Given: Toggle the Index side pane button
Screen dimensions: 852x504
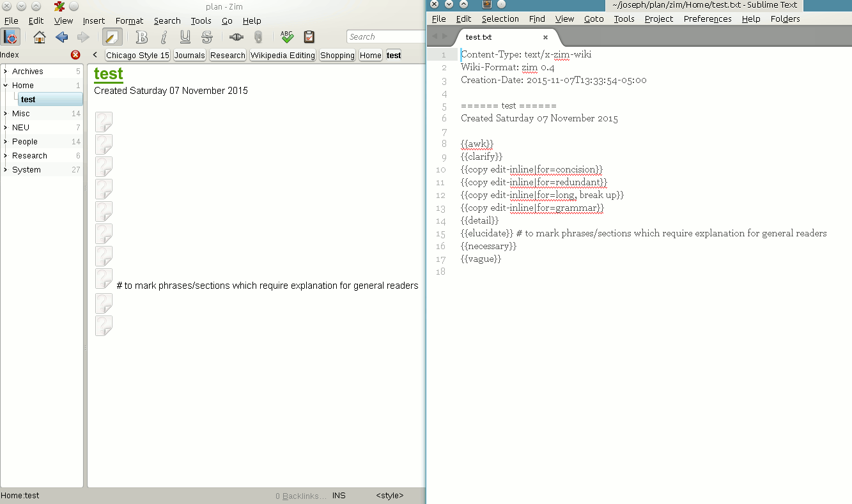Looking at the screenshot, I should [x=10, y=37].
